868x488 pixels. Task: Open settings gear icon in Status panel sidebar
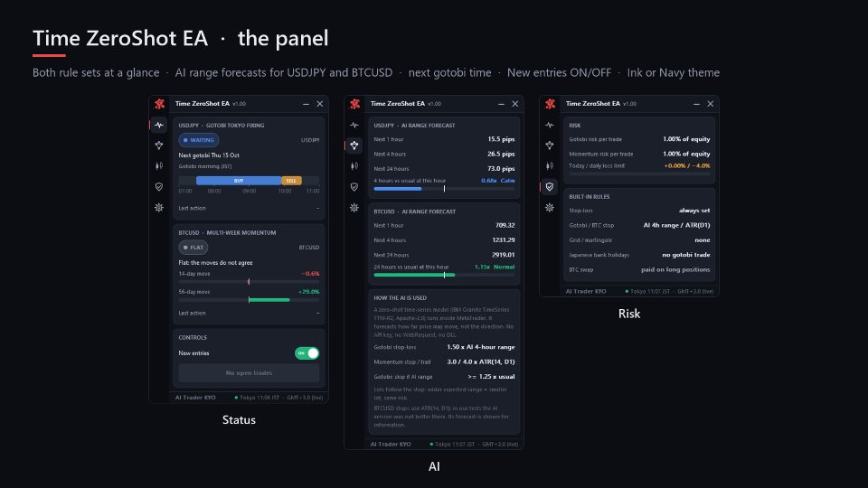[159, 208]
